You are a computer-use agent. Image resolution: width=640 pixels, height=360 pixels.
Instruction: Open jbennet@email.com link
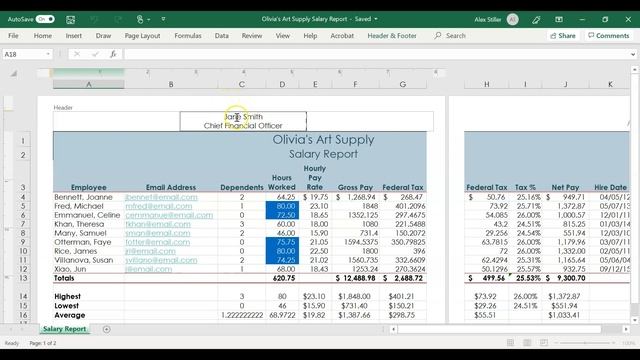[161, 197]
